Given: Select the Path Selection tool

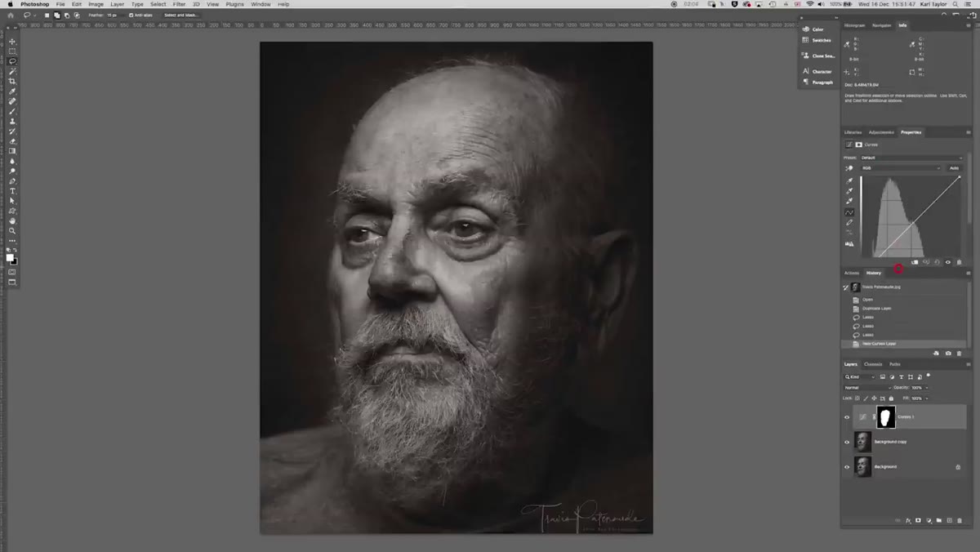Looking at the screenshot, I should click(12, 201).
